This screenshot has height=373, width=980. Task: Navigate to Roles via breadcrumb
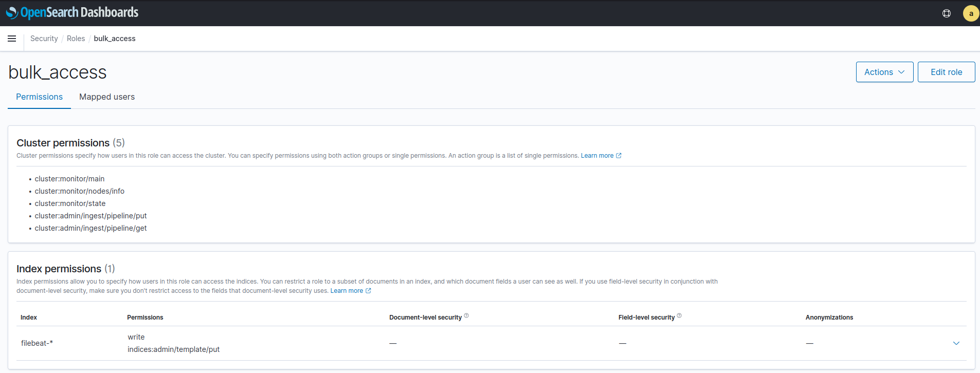[76, 39]
